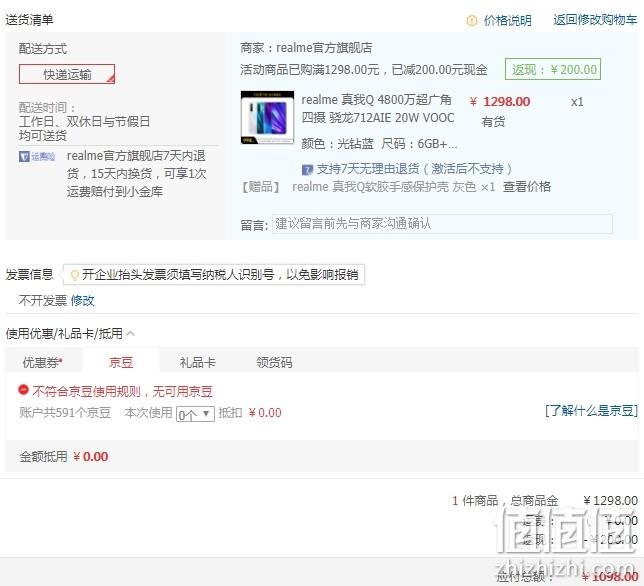Viewport: 644px width, 586px height.
Task: Open realme 真我Q product title
Action: coord(377,108)
